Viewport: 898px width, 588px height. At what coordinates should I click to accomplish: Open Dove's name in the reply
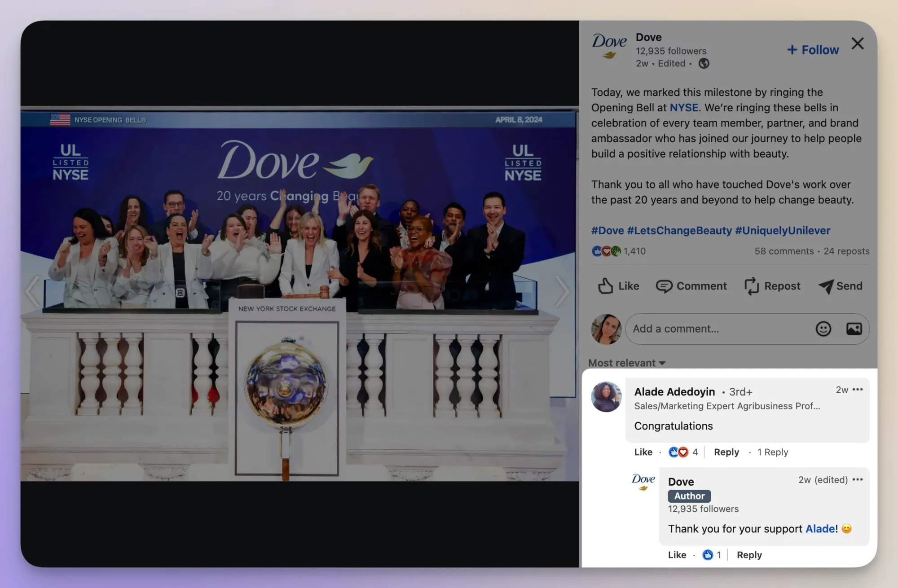coord(681,482)
